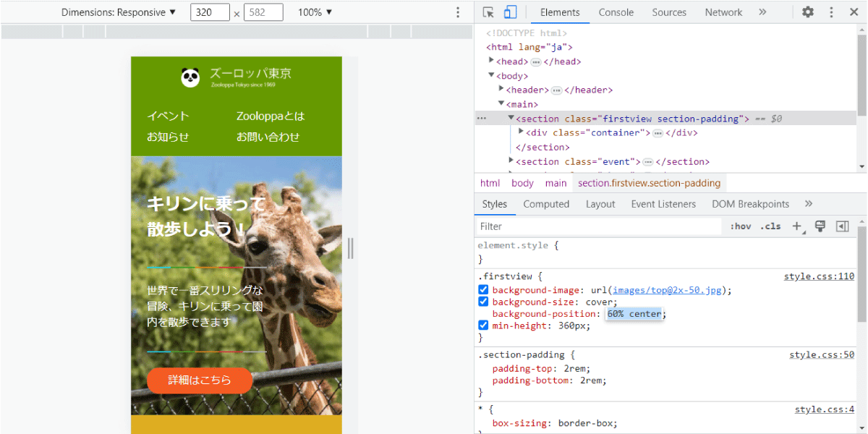Open the Dimensions: Responsive dropdown
This screenshot has width=868, height=434.
(119, 12)
